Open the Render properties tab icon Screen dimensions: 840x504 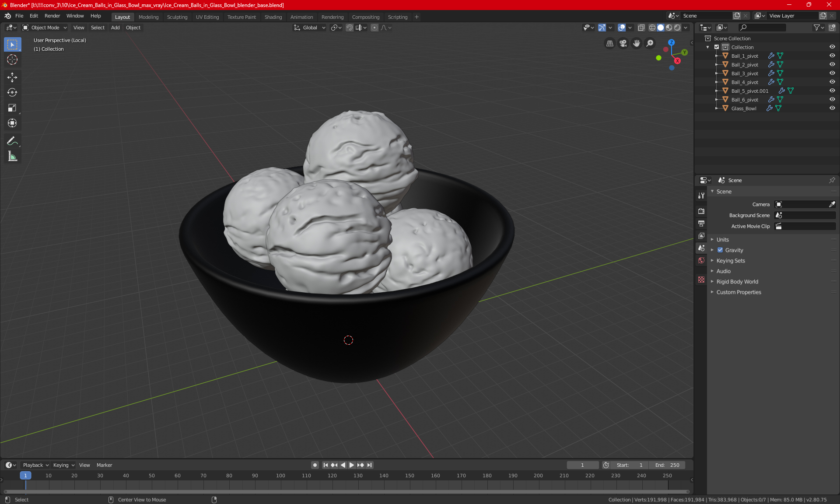[x=701, y=211]
